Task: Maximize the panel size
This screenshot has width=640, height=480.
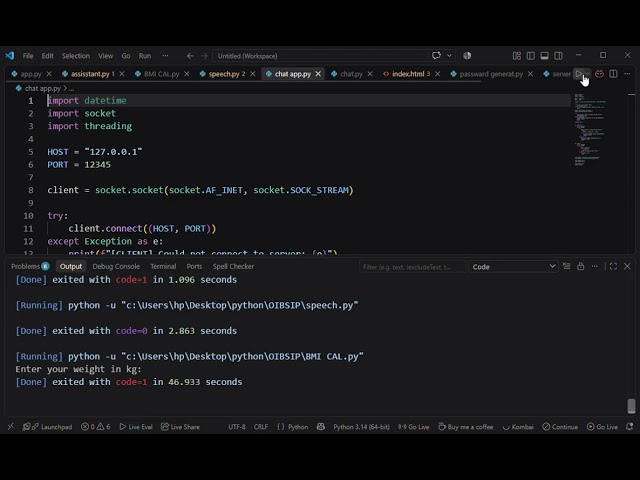Action: [613, 266]
